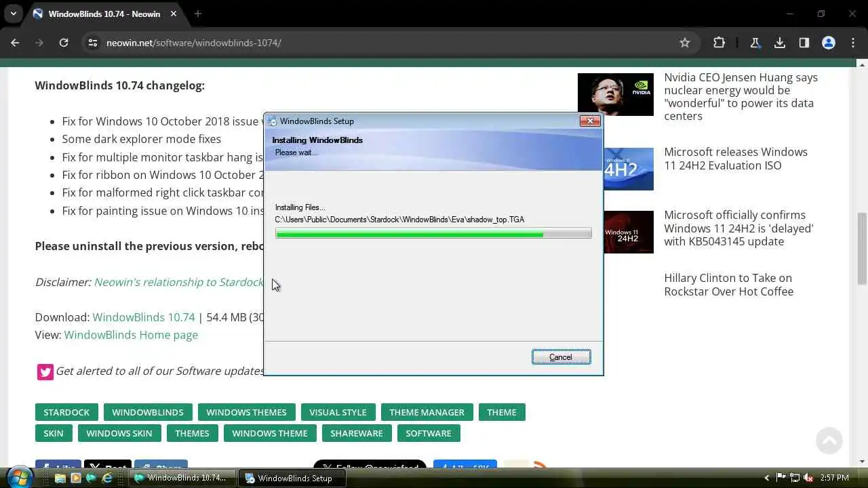Select the WINDOWS THEMES tag
This screenshot has width=868, height=488.
[246, 412]
